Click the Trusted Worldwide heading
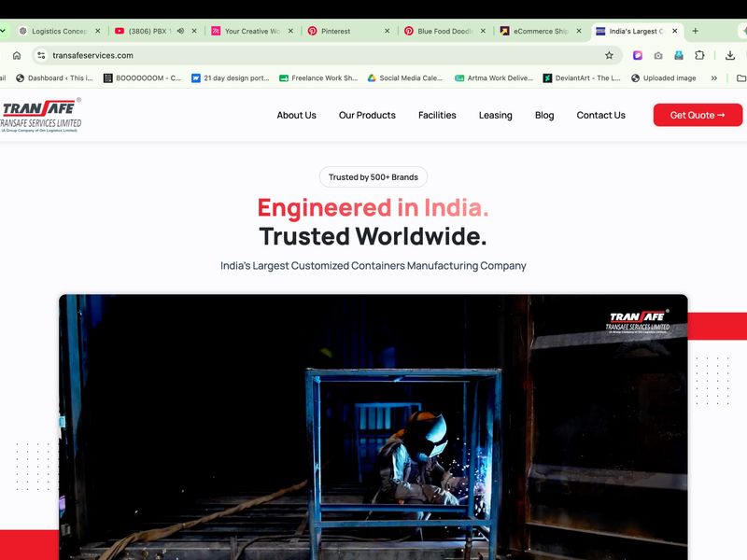747x560 pixels. (x=373, y=236)
